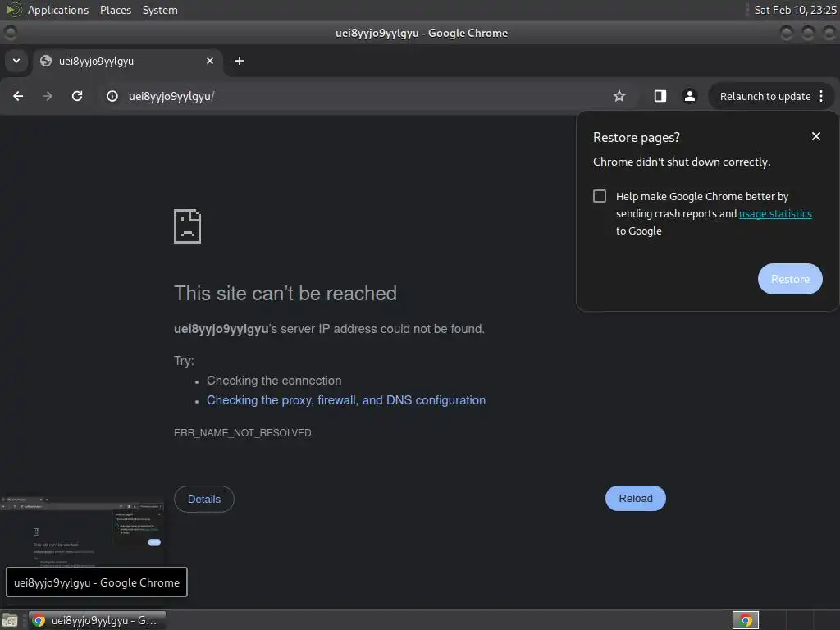Viewport: 840px width, 630px height.
Task: Click the Chrome workspace switcher icon
Action: (x=746, y=620)
